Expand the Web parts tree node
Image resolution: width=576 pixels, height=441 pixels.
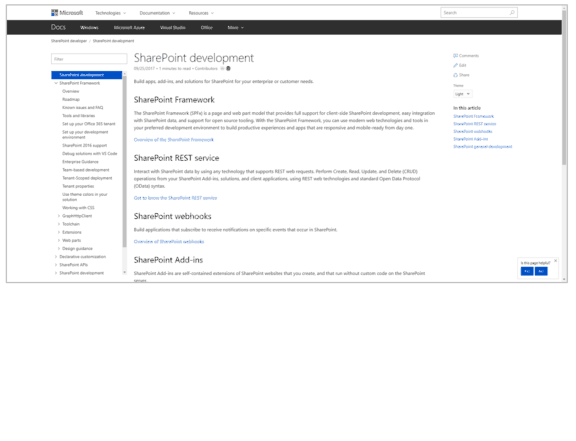59,240
